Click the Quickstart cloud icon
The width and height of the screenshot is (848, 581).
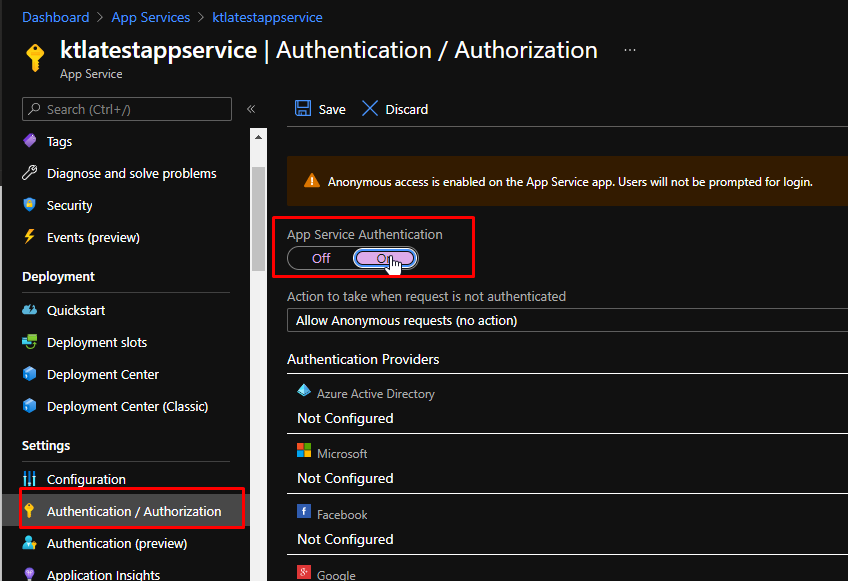(30, 309)
